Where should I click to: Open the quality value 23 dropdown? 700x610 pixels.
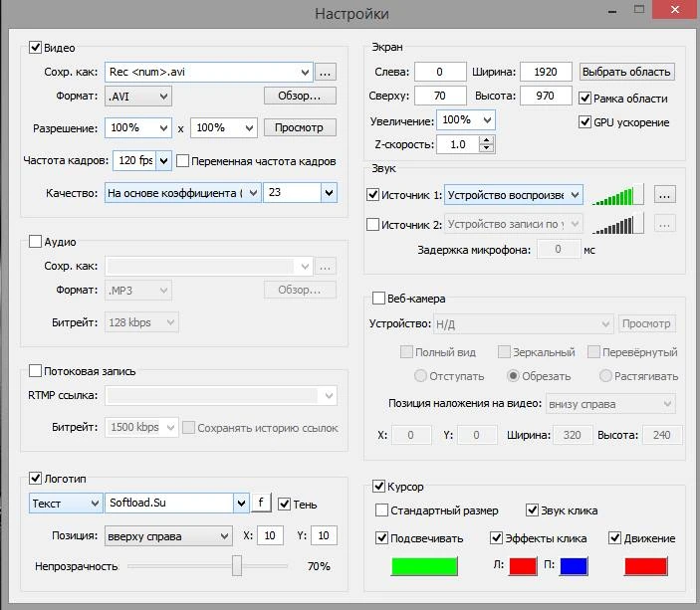(x=329, y=193)
